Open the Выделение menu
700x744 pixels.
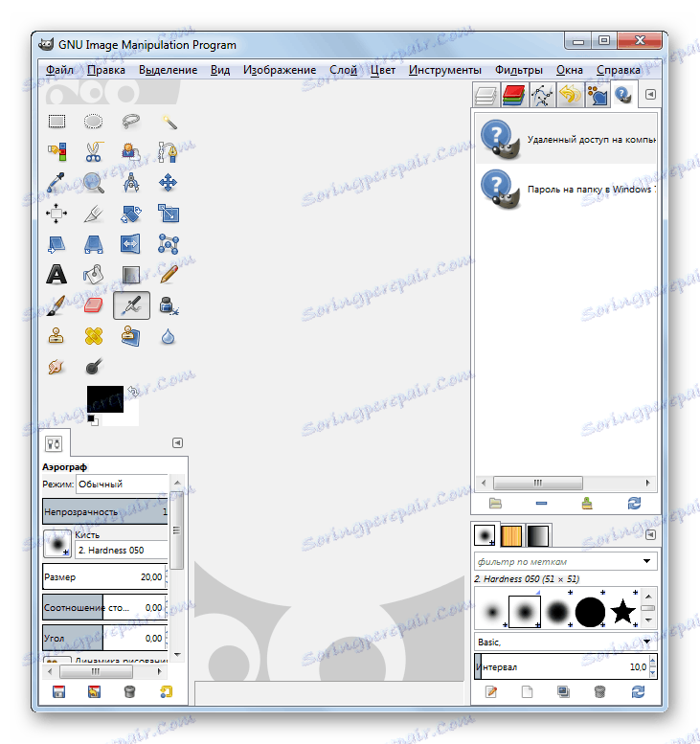[168, 70]
